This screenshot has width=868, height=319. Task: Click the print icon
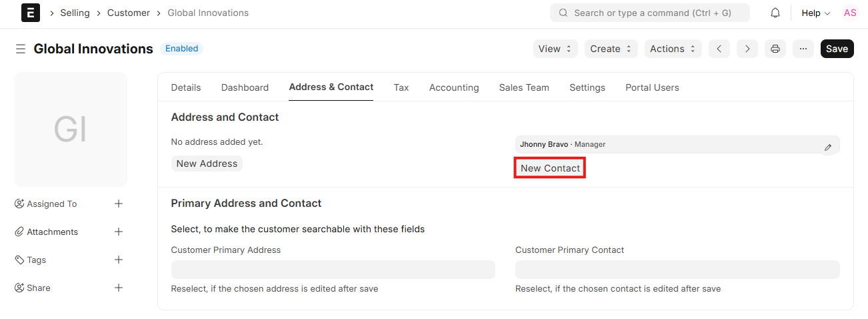pyautogui.click(x=775, y=49)
